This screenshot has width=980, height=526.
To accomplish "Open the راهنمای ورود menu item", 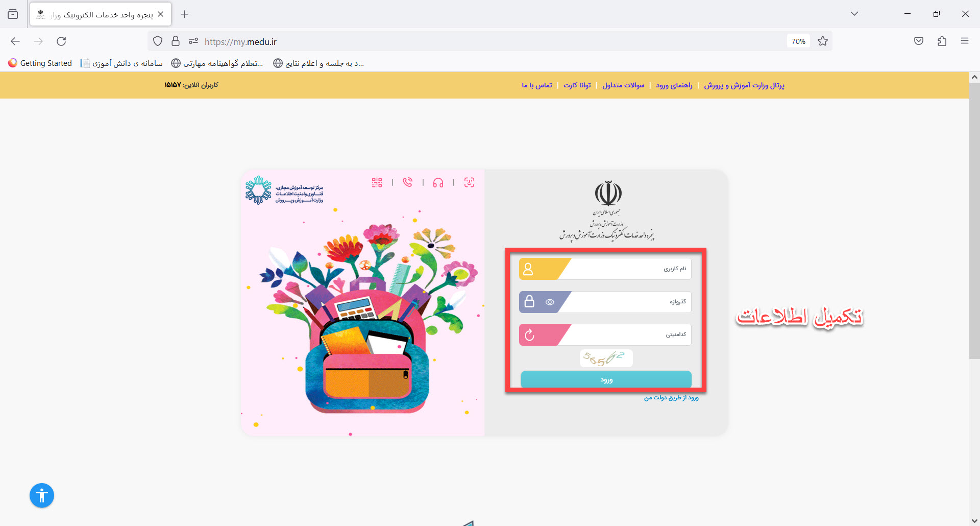I will pos(674,85).
